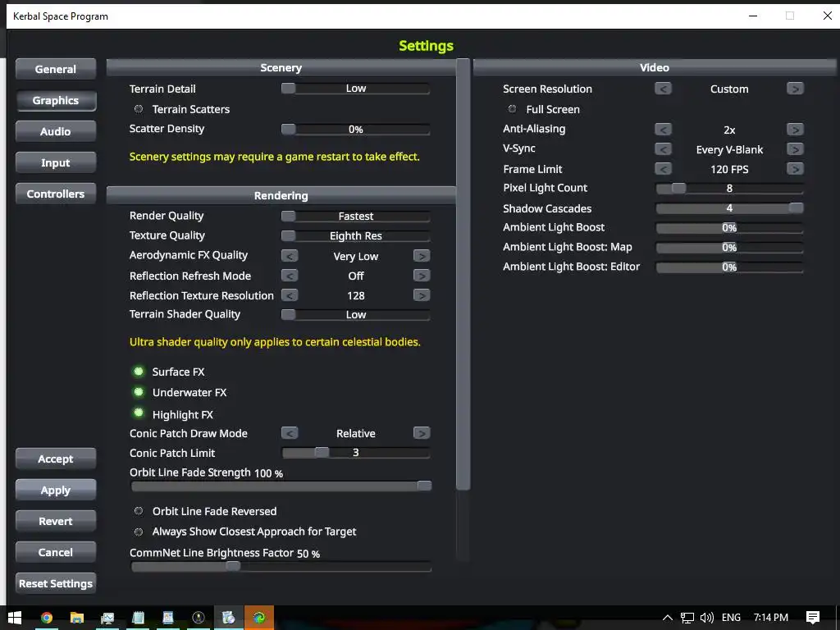
Task: Open the General settings tab
Action: [x=56, y=69]
